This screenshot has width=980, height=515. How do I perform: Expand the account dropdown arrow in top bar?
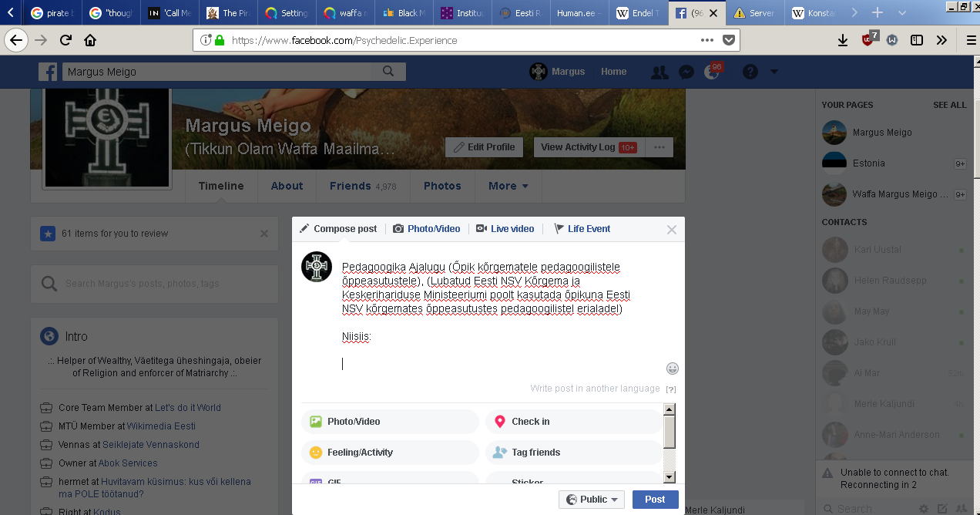[774, 72]
